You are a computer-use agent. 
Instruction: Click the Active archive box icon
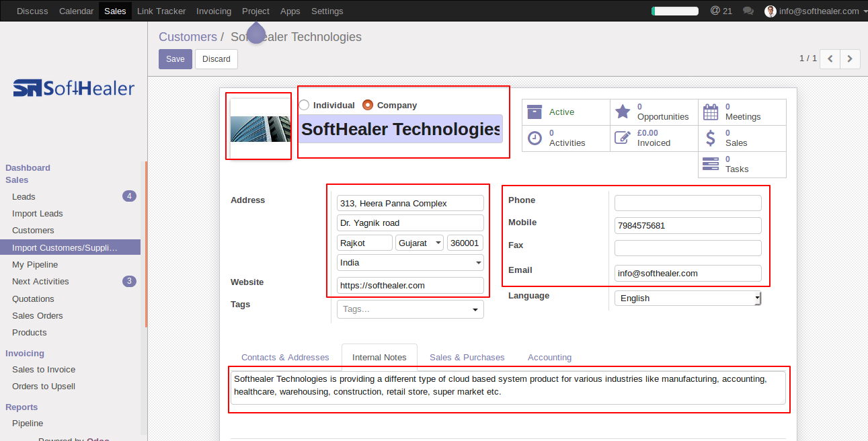[535, 112]
